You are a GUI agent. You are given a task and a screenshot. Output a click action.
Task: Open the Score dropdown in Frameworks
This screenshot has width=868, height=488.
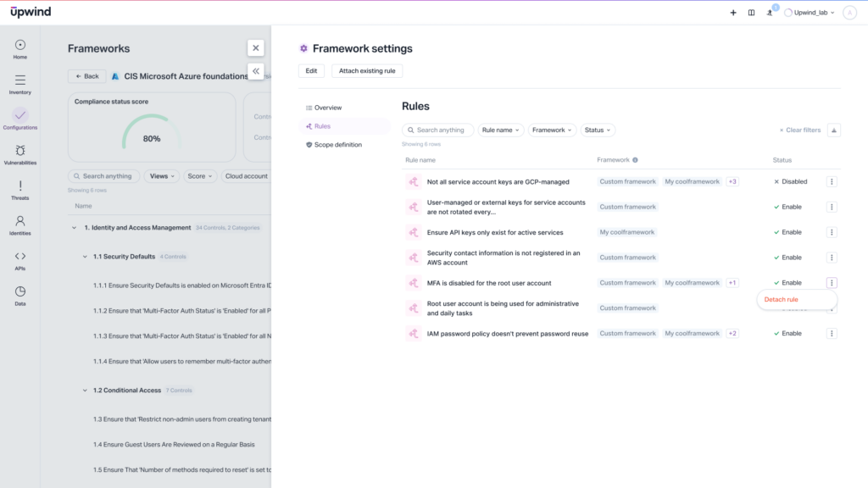coord(200,176)
